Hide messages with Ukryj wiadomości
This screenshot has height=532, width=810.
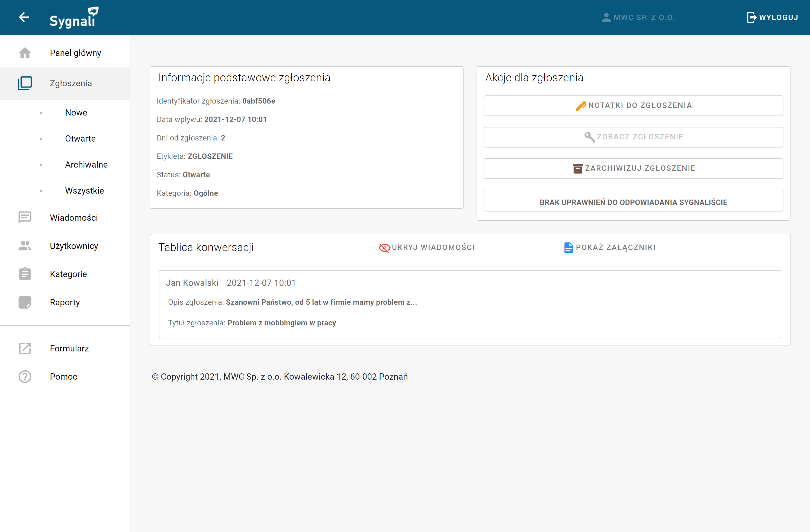[x=427, y=248]
